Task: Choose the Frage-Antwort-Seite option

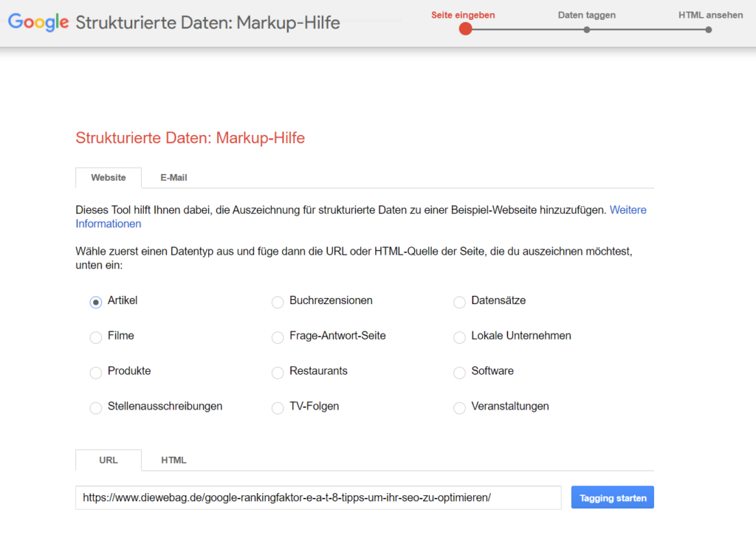Action: tap(278, 337)
